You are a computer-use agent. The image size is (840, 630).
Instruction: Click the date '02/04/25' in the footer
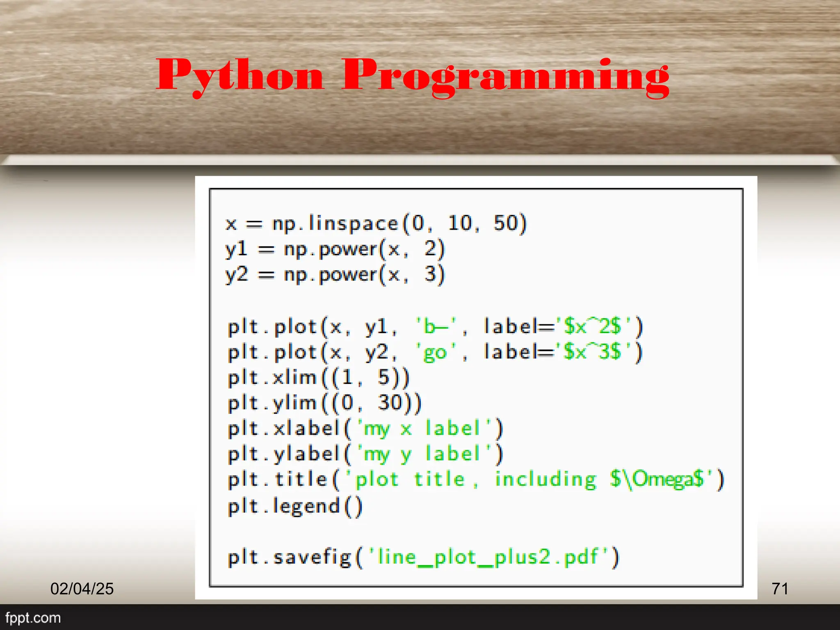click(82, 589)
